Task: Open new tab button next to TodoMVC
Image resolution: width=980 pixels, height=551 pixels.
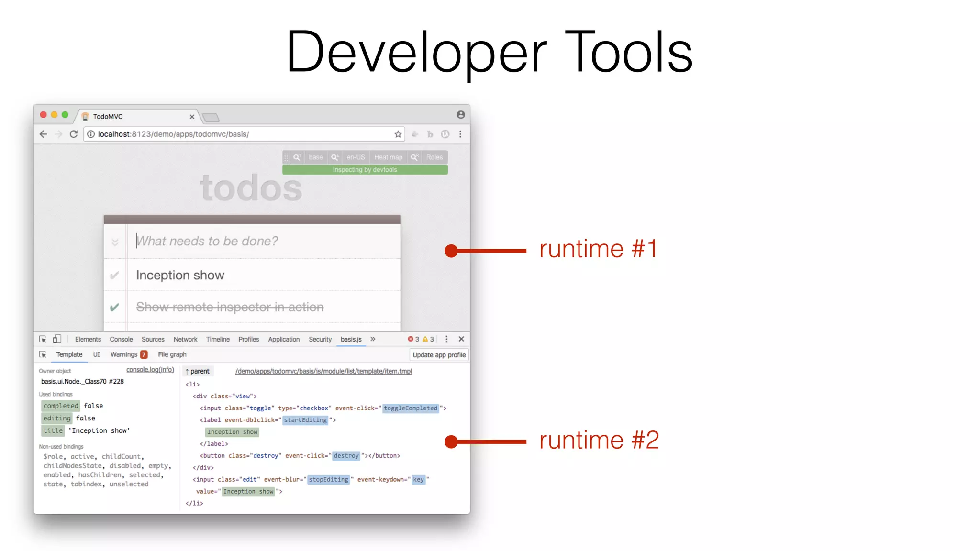Action: (211, 117)
